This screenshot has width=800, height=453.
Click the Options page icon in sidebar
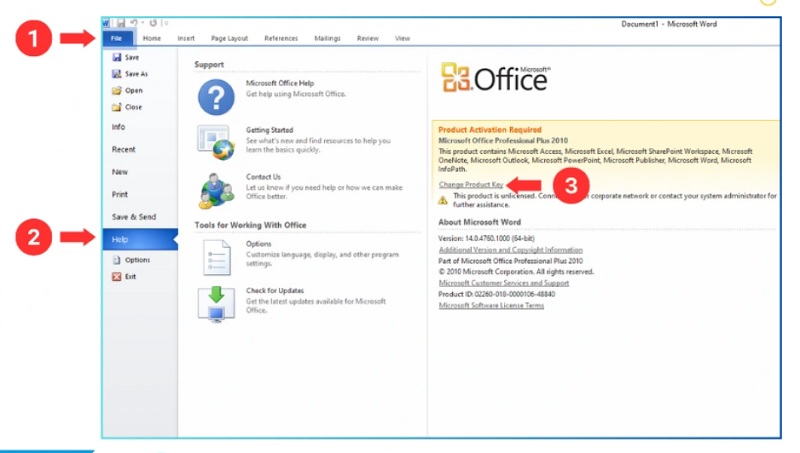click(117, 260)
